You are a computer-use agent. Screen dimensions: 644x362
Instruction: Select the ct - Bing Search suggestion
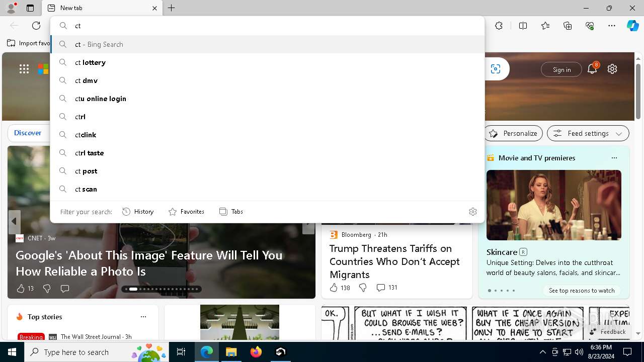click(268, 44)
